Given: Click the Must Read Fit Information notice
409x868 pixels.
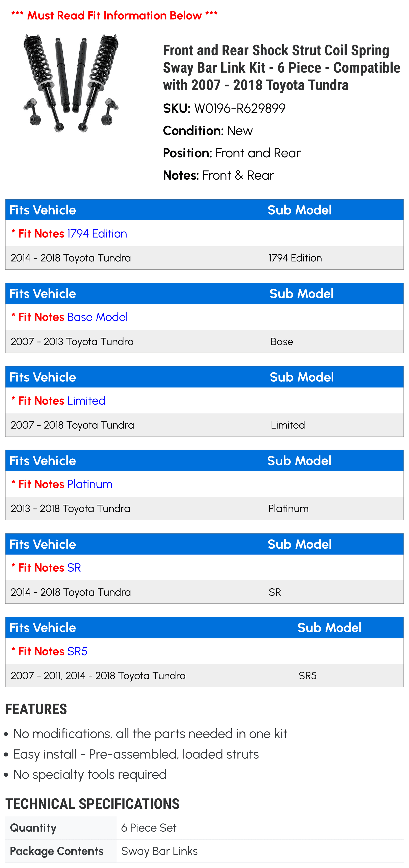Looking at the screenshot, I should (115, 16).
